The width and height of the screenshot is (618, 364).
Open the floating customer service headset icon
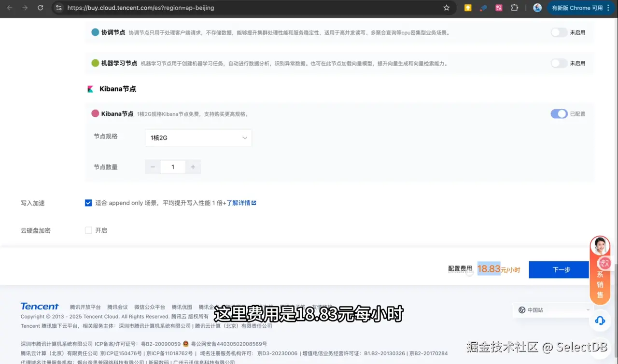600,321
